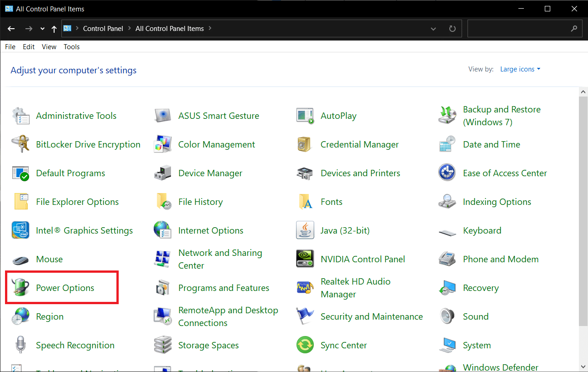Click the All Control Panel Items breadcrumb
The width and height of the screenshot is (588, 372).
click(170, 29)
